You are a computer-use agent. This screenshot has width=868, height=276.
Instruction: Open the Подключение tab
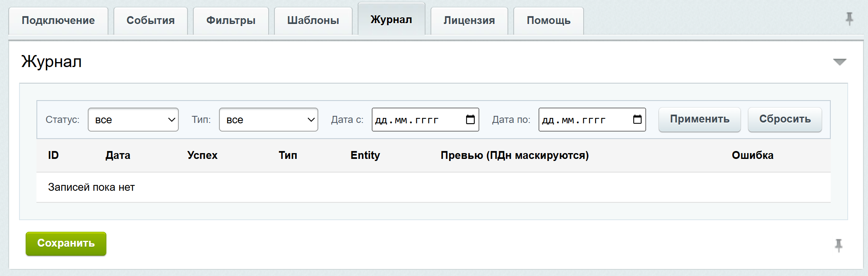click(58, 20)
